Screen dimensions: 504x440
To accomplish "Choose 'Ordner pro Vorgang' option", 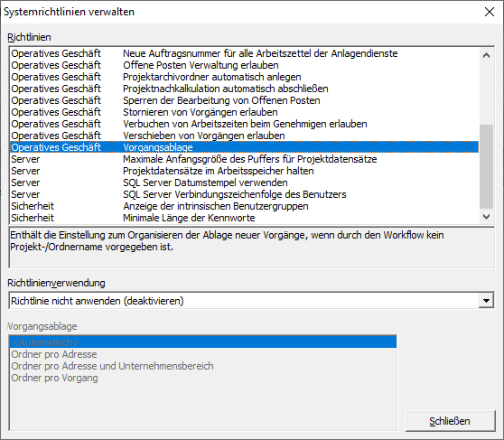I will click(203, 378).
